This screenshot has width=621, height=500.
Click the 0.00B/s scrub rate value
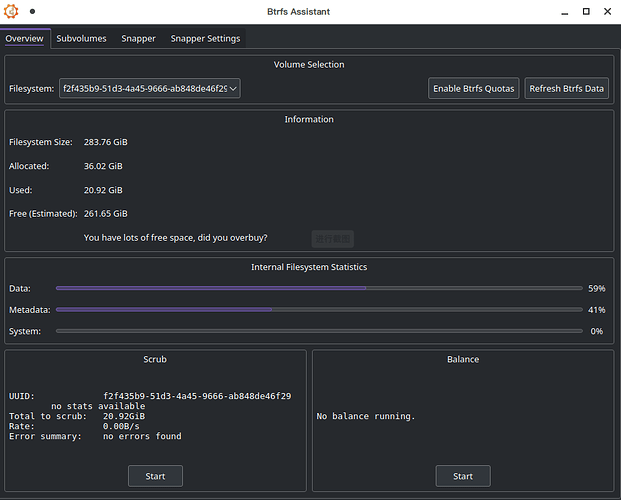121,426
